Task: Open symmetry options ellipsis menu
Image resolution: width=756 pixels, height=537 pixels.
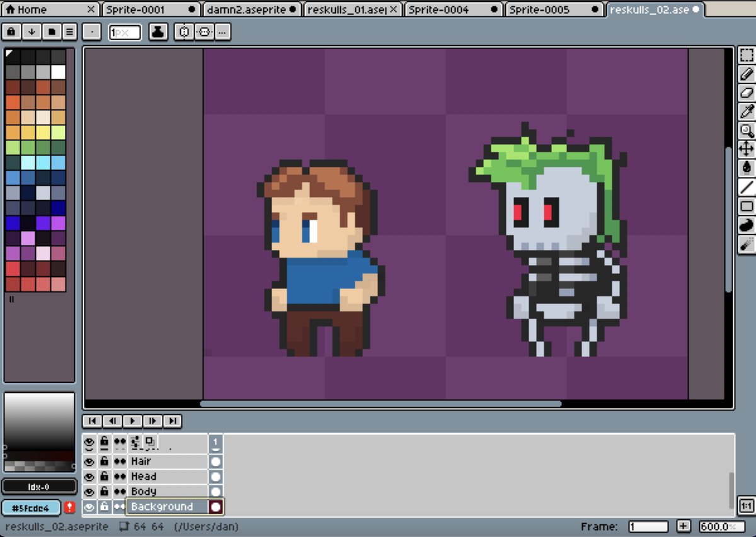Action: coord(222,32)
